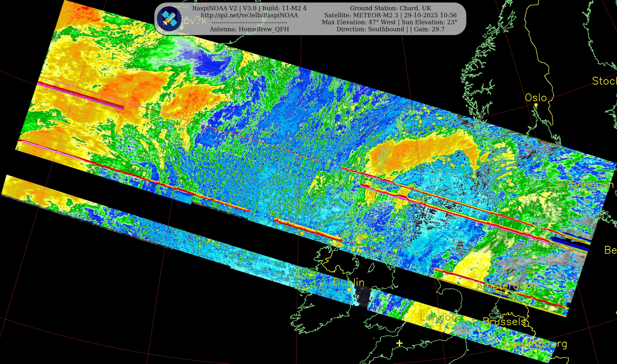617x364 pixels.
Task: Click the København city marker dot
Action: (586, 192)
